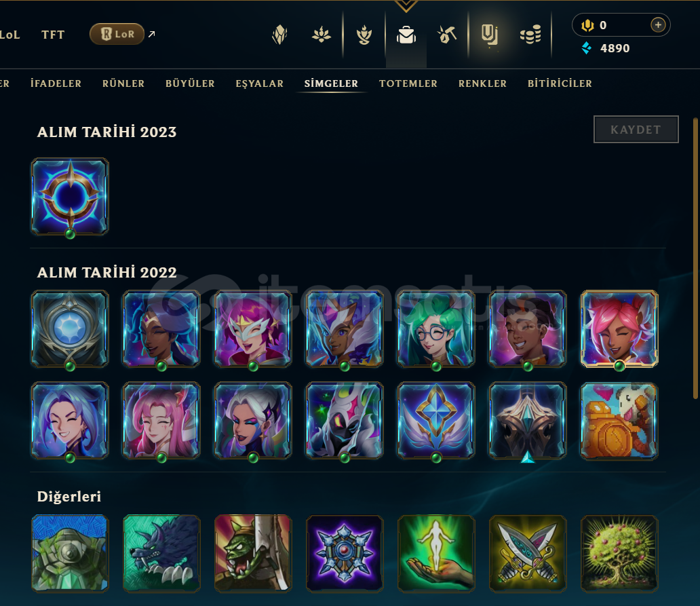Image resolution: width=700 pixels, height=606 pixels.
Task: Select the 2023 compass summoner icon
Action: (70, 197)
